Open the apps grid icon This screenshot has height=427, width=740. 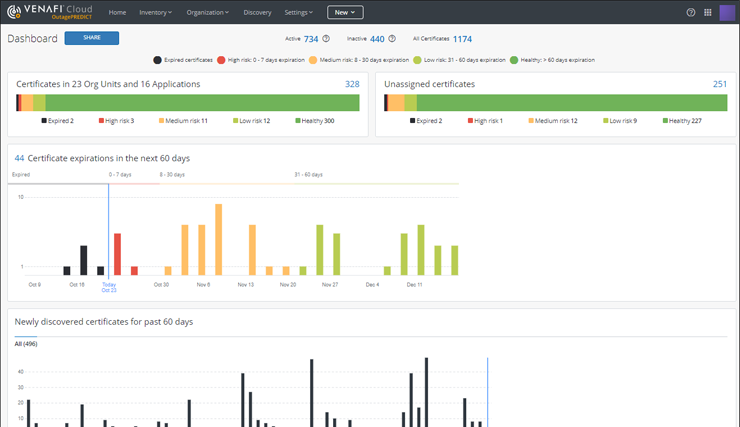pos(708,13)
